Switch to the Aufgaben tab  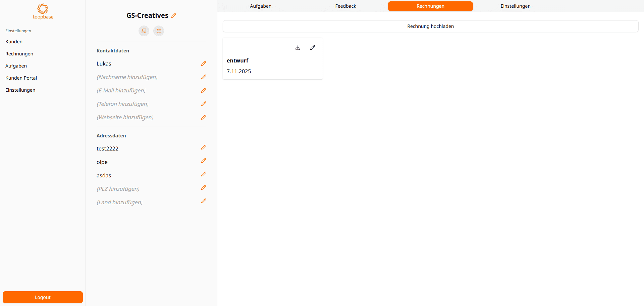coord(261,6)
